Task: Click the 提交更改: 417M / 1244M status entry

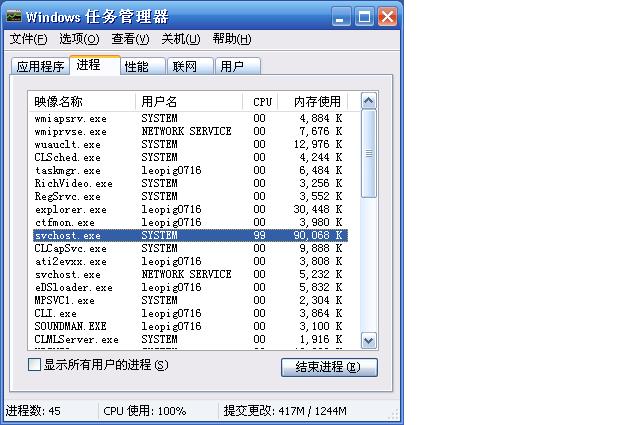Action: pyautogui.click(x=285, y=411)
